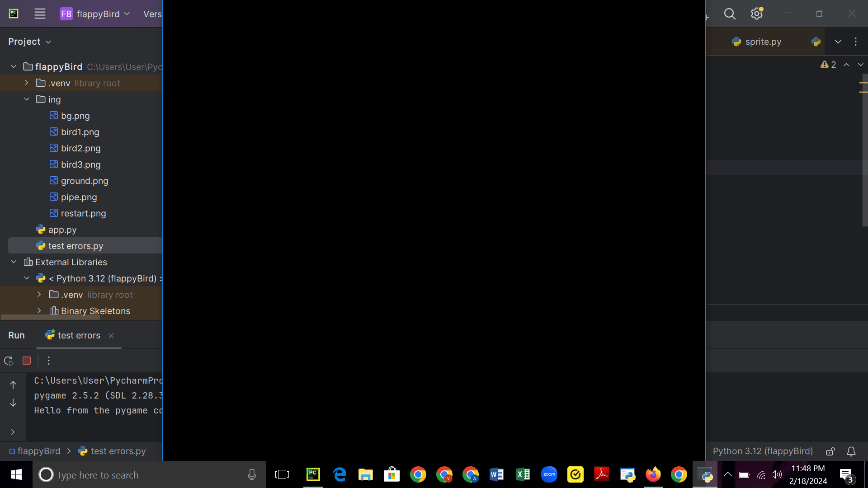Click Python 3.12 (flappyBird) interpreter in status bar
Screen dimensions: 868x488
763,451
